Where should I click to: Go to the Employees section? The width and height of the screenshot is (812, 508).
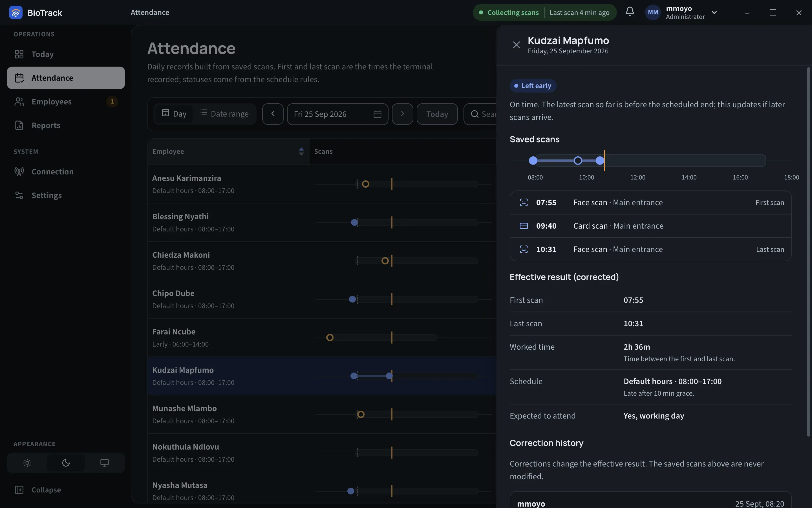66,102
